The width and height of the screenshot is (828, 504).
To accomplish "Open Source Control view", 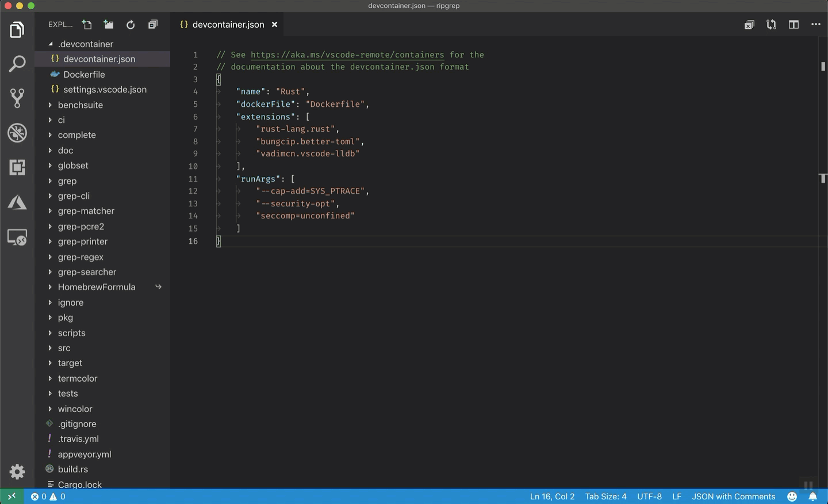I will point(17,98).
